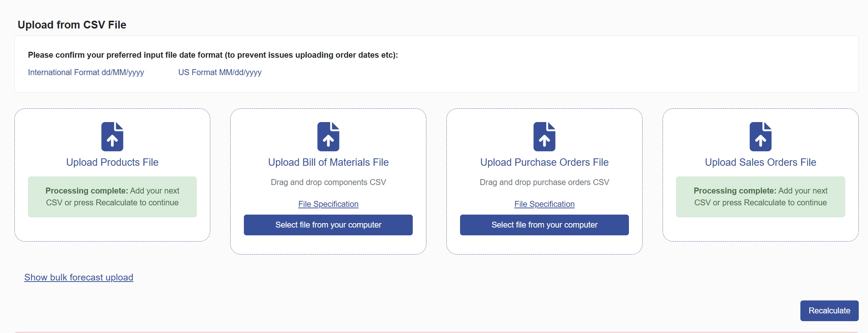Image resolution: width=868 pixels, height=333 pixels.
Task: Click the Upload Bill of Materials File heading
Action: [x=328, y=162]
